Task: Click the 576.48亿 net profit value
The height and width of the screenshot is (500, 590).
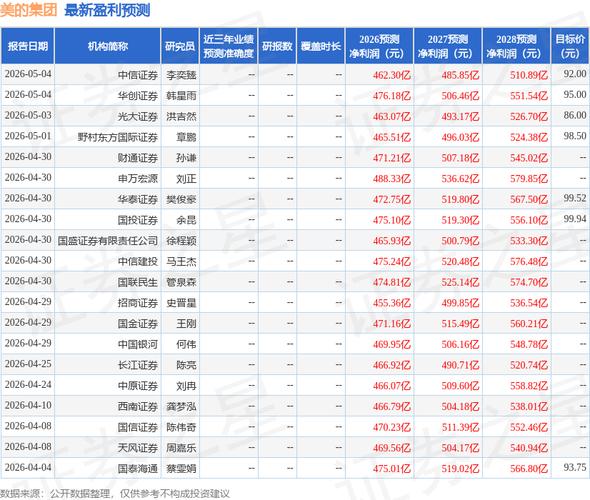Action: click(x=529, y=261)
